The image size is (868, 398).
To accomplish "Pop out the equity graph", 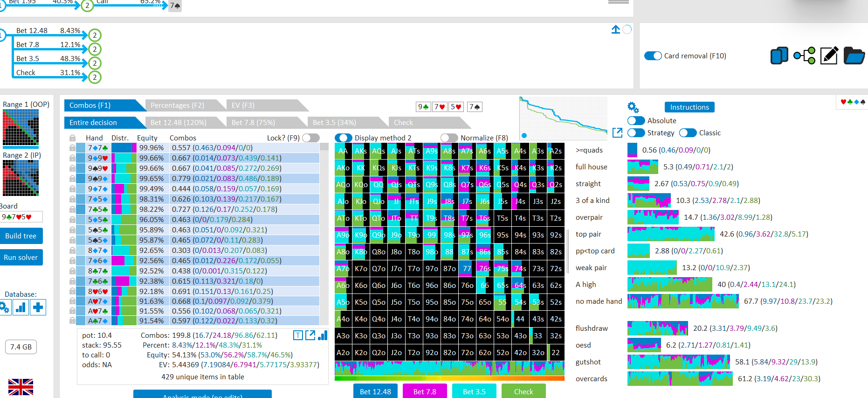I will coord(617,133).
